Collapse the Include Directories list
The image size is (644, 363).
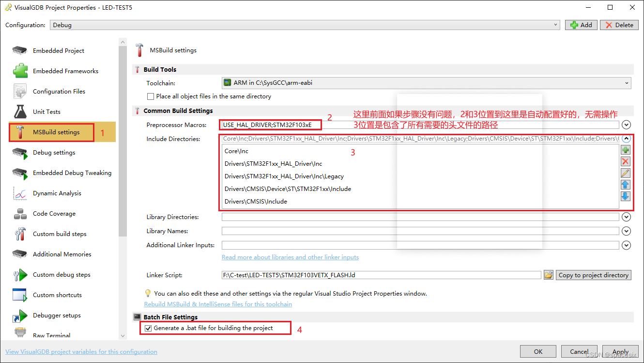[x=626, y=139]
